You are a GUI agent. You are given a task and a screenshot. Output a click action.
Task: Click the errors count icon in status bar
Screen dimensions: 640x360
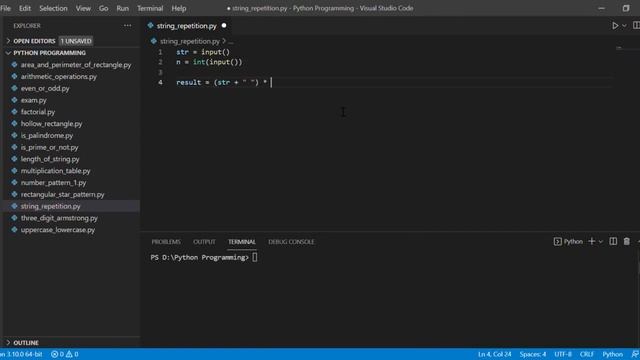[54, 354]
